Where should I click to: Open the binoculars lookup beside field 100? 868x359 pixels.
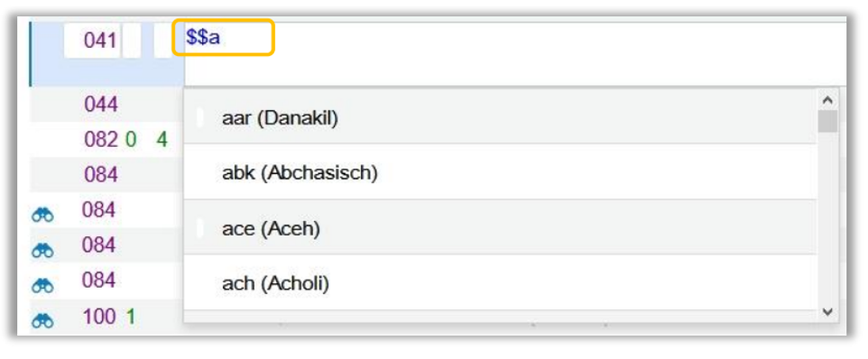tap(42, 320)
